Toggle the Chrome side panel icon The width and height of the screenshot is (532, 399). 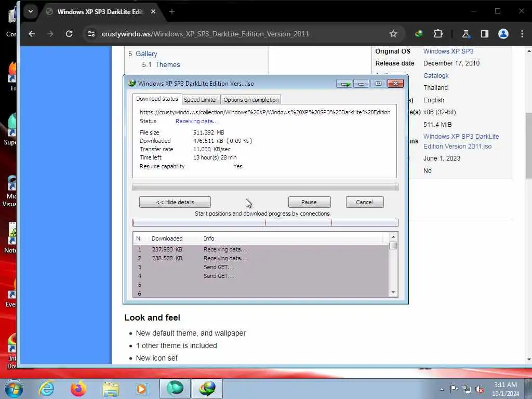coord(485,34)
